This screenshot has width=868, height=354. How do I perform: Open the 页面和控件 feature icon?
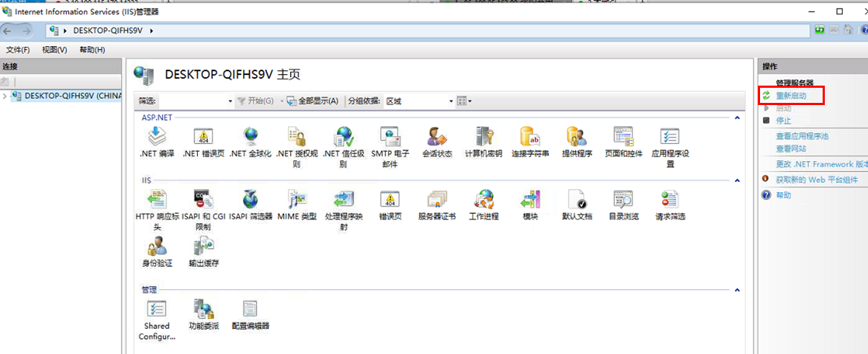tap(623, 137)
